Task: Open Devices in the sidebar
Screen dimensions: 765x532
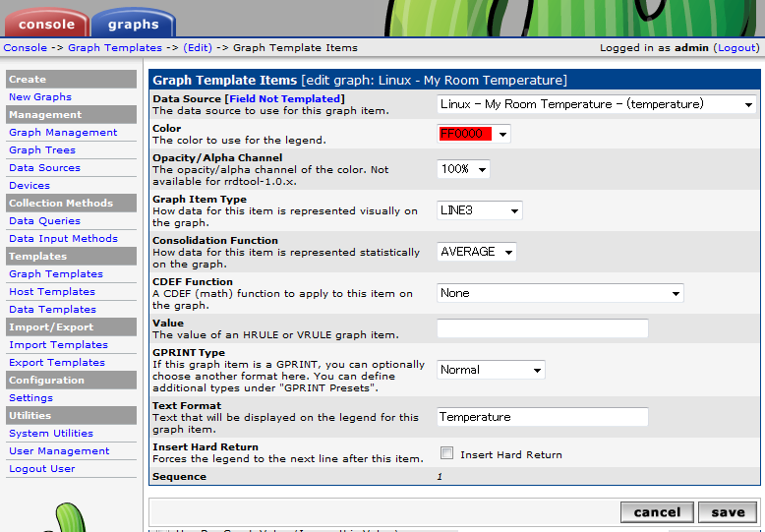Action: point(29,186)
